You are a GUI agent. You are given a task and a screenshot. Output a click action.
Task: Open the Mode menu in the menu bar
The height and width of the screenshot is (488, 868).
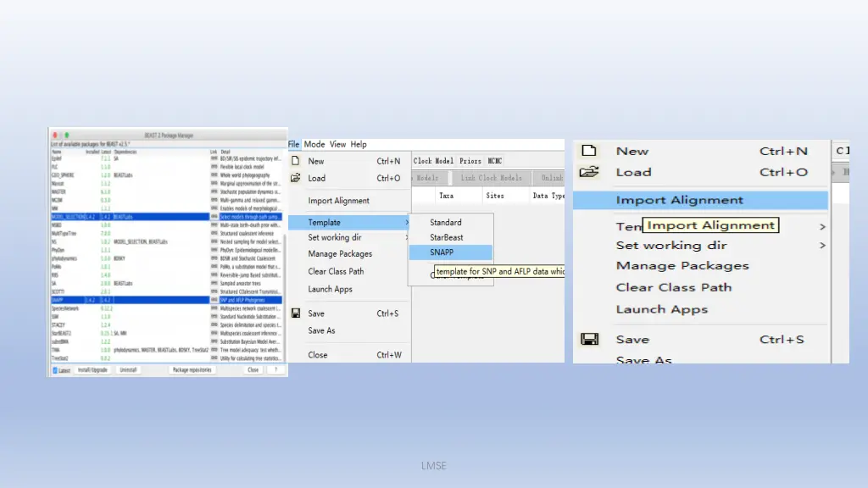click(314, 144)
